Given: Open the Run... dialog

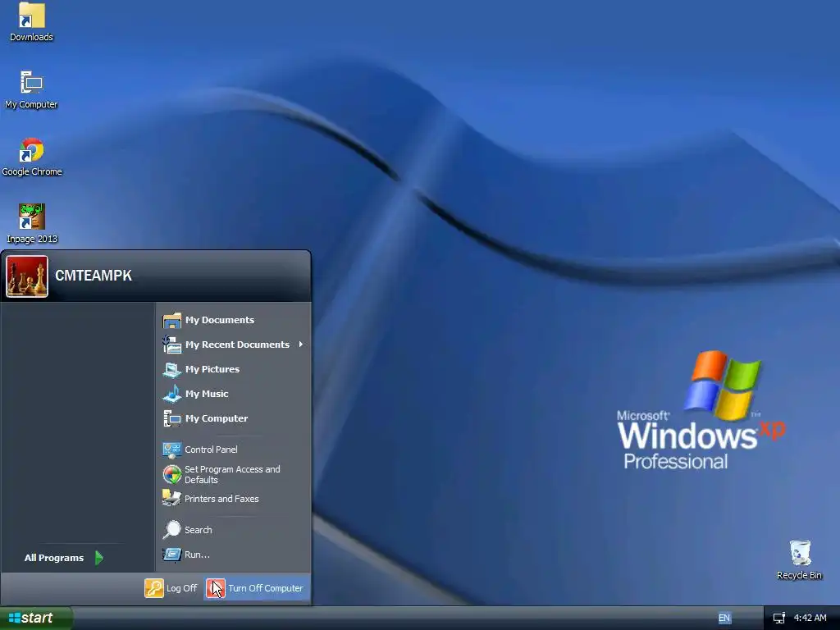Looking at the screenshot, I should pyautogui.click(x=234, y=555).
